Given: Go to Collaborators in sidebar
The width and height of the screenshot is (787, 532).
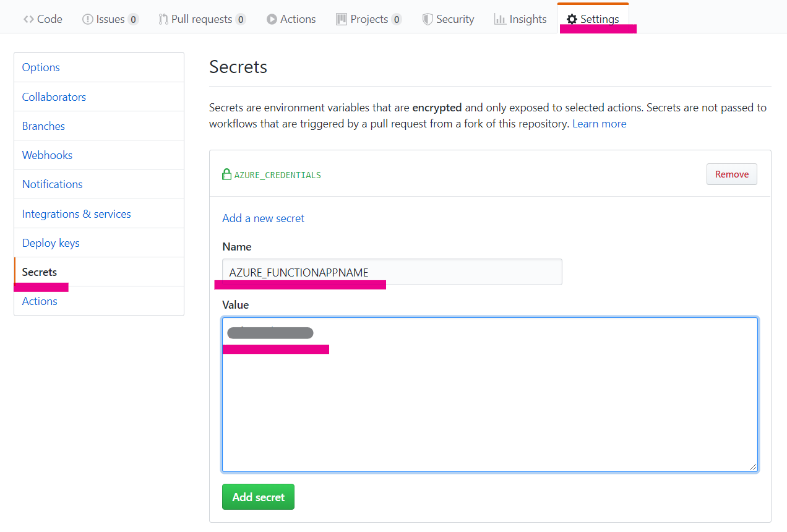Looking at the screenshot, I should (54, 97).
